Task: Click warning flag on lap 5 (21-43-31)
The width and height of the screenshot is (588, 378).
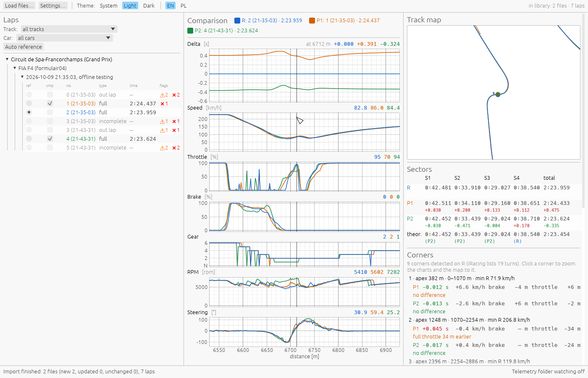Action: (x=164, y=148)
